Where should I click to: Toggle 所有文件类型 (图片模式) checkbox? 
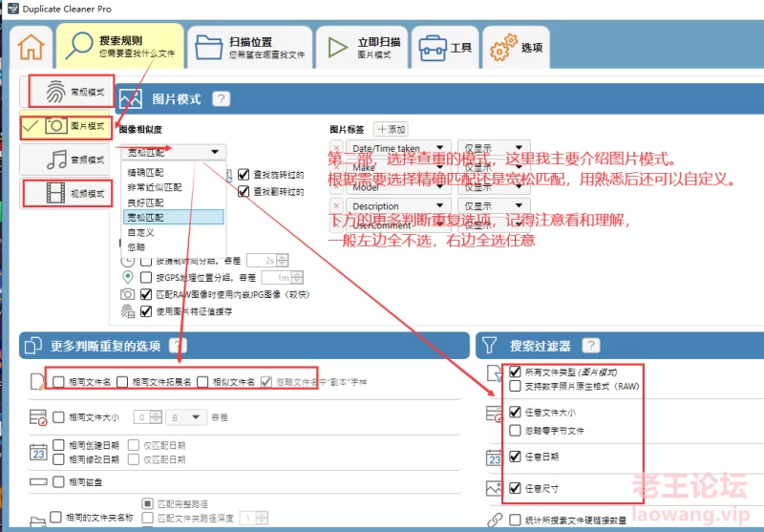(x=515, y=372)
